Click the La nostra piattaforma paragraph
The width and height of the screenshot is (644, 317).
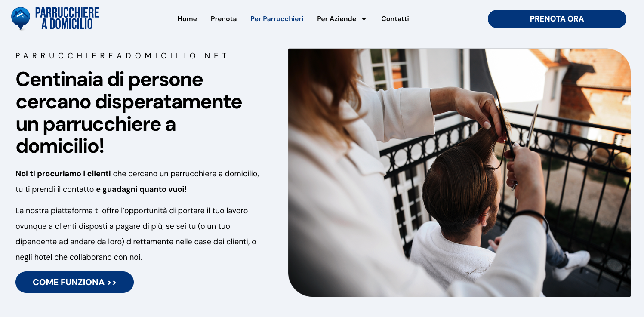tap(136, 234)
